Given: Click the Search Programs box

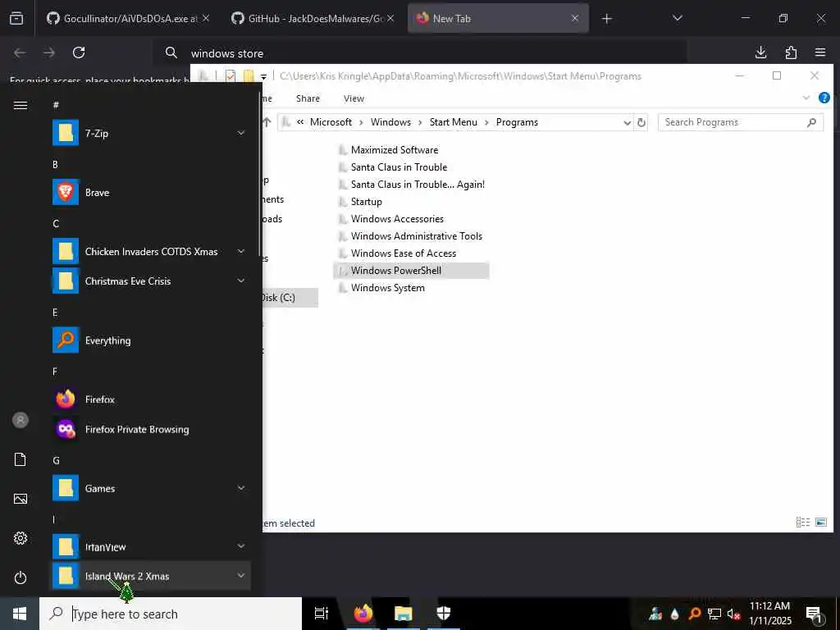Looking at the screenshot, I should (x=740, y=122).
